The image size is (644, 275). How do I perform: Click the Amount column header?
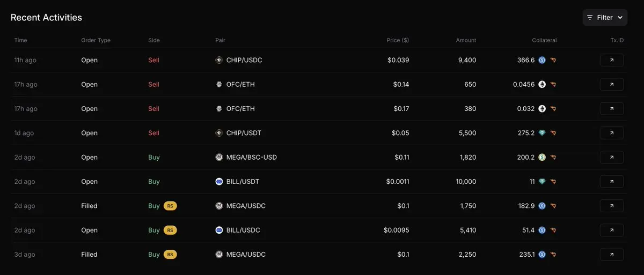(x=466, y=40)
